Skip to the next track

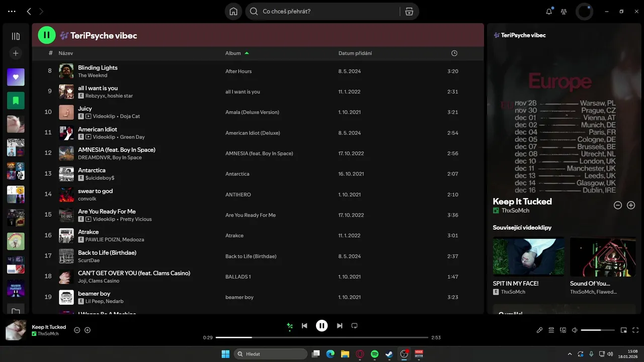click(x=340, y=326)
